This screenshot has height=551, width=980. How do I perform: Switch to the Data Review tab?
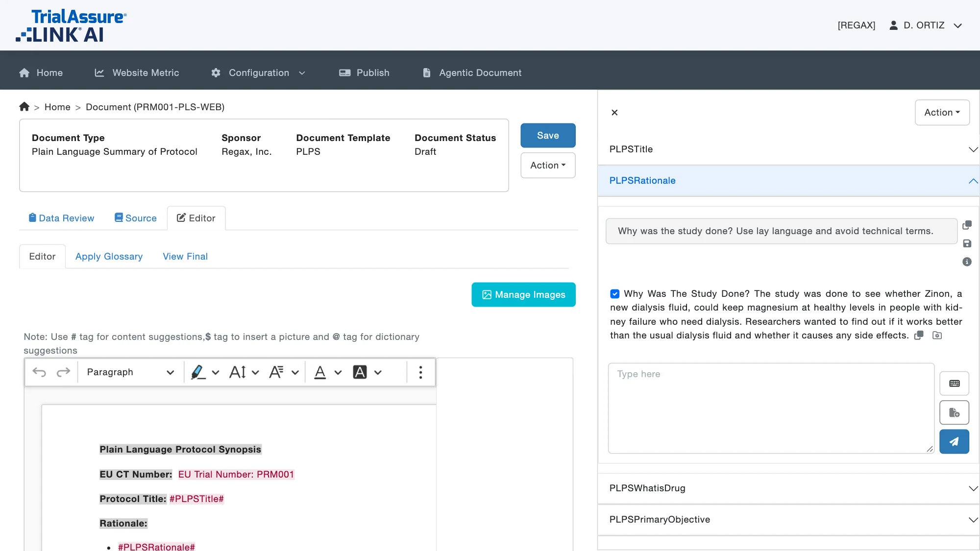tap(61, 218)
